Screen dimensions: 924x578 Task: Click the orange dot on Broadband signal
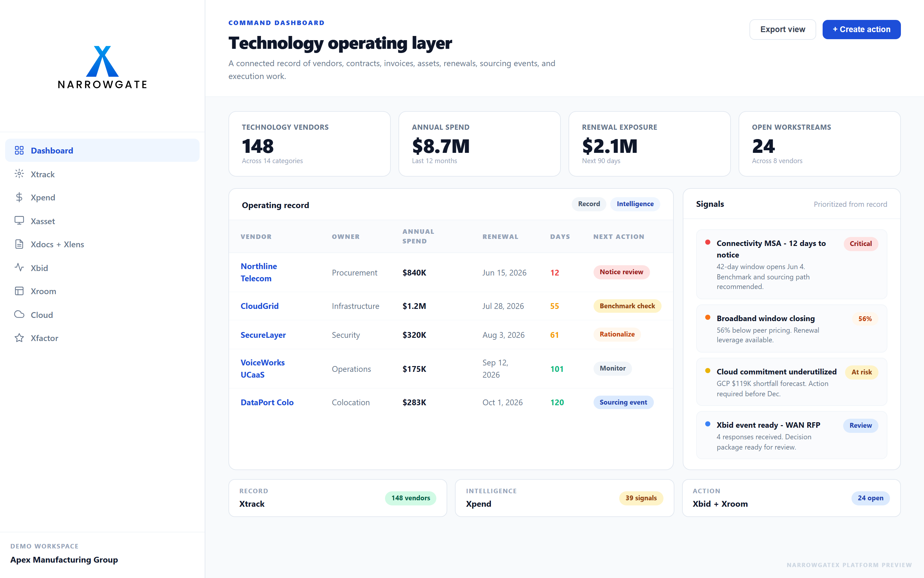(707, 317)
